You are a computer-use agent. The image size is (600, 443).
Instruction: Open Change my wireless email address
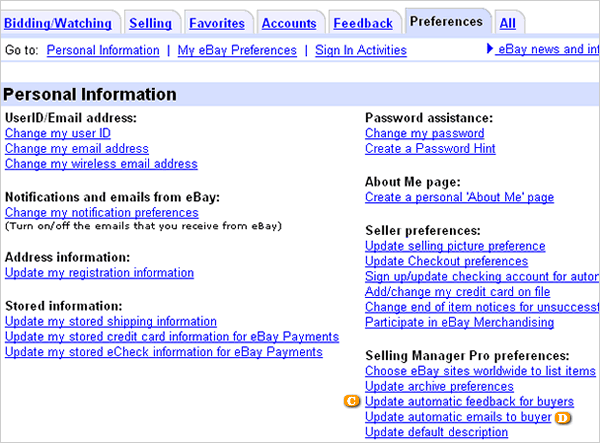[x=101, y=164]
